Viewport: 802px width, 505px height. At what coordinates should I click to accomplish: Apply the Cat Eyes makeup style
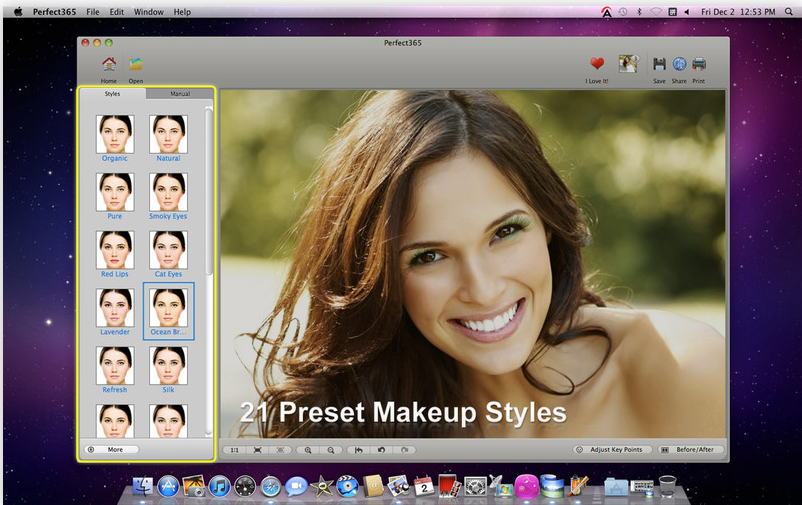click(168, 254)
